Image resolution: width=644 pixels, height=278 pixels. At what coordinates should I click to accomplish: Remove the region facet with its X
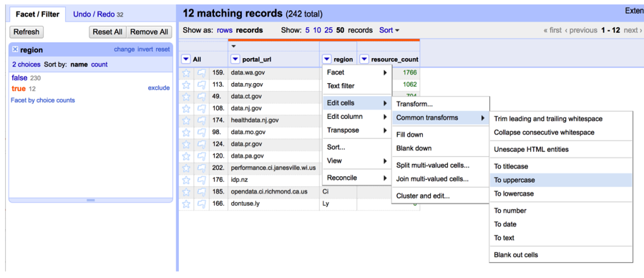(15, 49)
